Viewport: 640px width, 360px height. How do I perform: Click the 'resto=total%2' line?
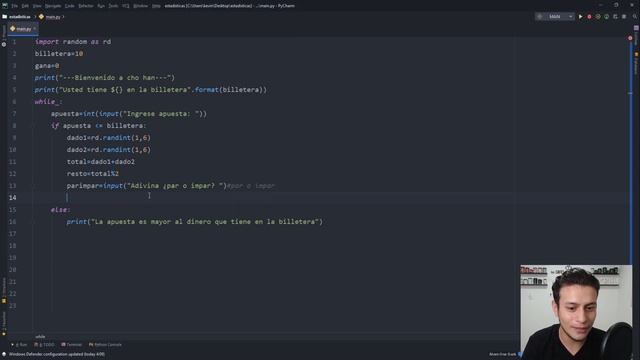pyautogui.click(x=93, y=173)
